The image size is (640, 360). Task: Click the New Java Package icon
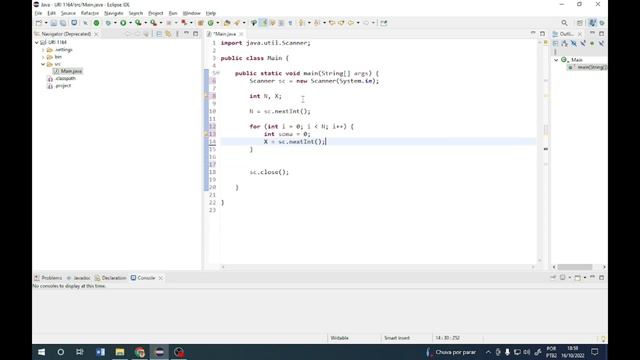point(200,23)
